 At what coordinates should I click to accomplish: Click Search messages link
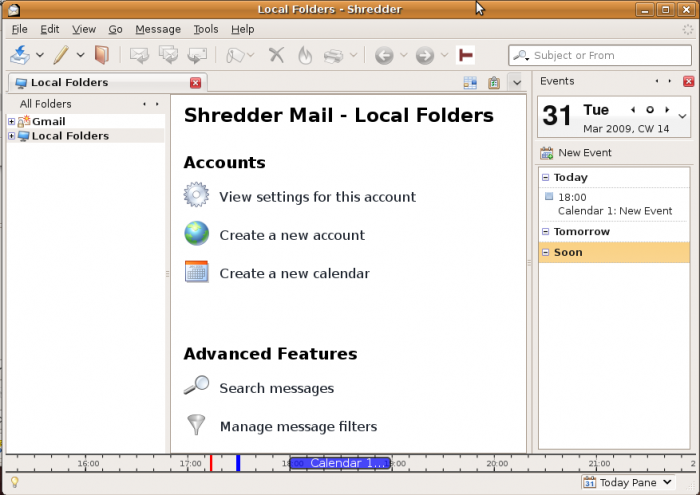(x=276, y=388)
